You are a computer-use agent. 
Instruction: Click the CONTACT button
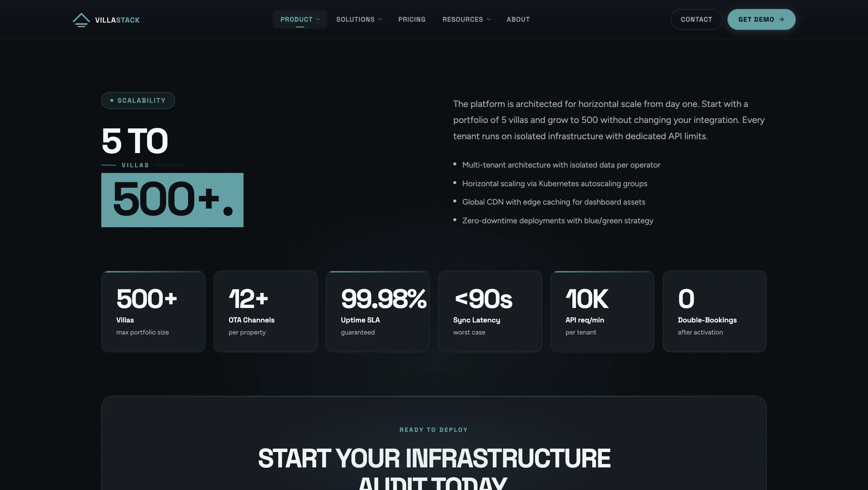click(696, 19)
